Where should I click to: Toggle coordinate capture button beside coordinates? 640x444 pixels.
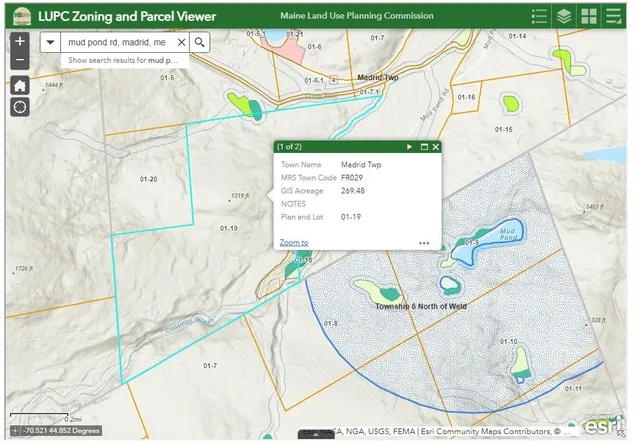[x=15, y=431]
